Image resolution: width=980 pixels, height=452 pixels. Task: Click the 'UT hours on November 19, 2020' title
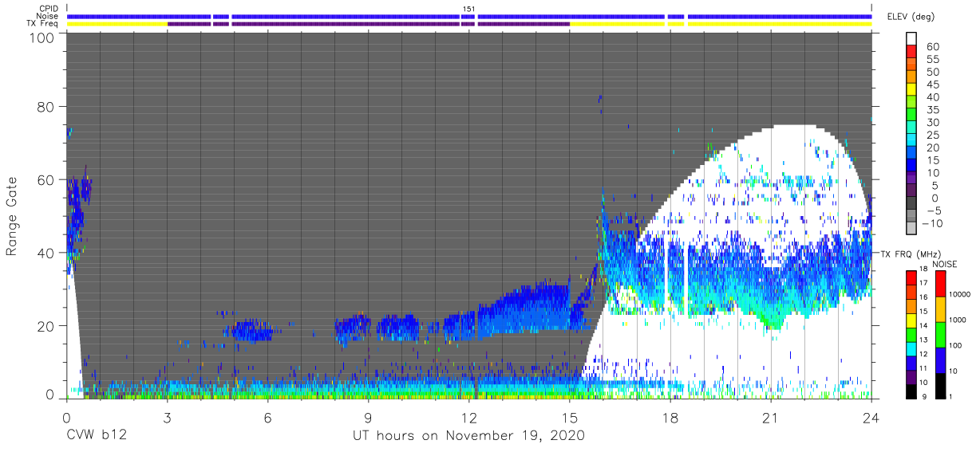click(469, 435)
